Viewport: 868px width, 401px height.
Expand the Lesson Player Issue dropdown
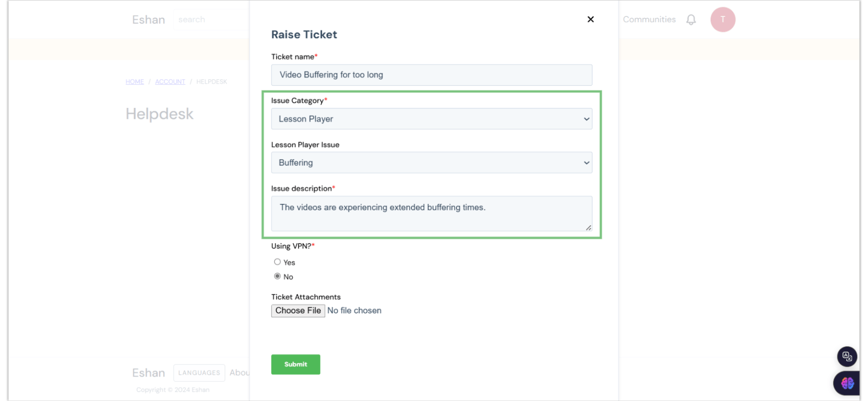click(x=431, y=163)
